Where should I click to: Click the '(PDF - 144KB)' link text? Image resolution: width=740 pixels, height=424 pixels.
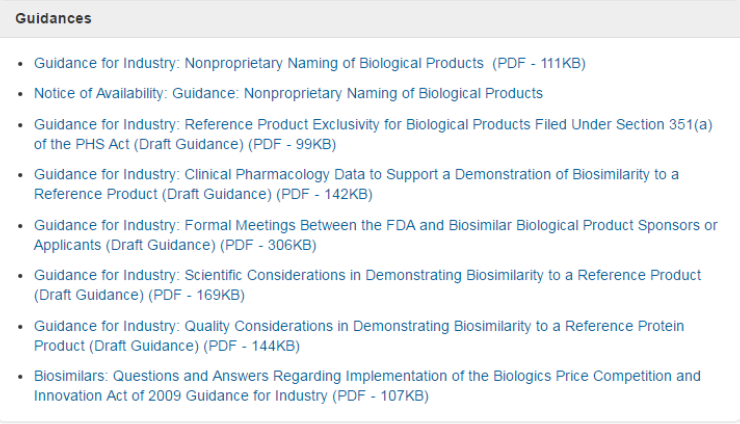(252, 346)
